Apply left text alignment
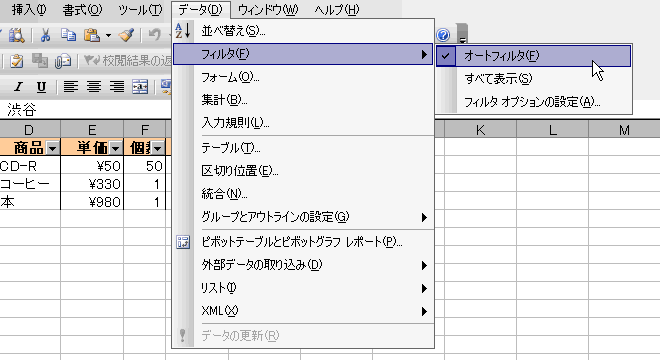 point(71,87)
